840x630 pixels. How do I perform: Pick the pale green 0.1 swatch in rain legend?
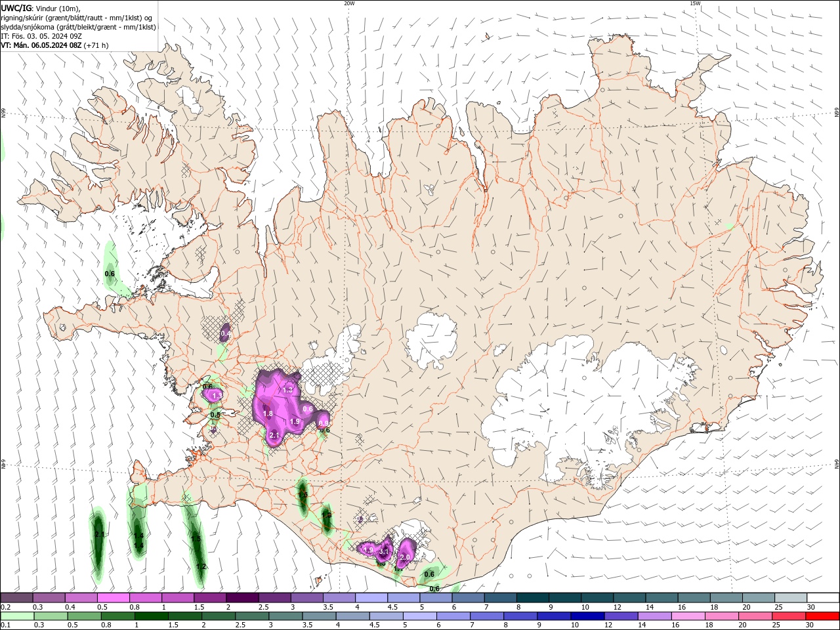tap(18, 616)
